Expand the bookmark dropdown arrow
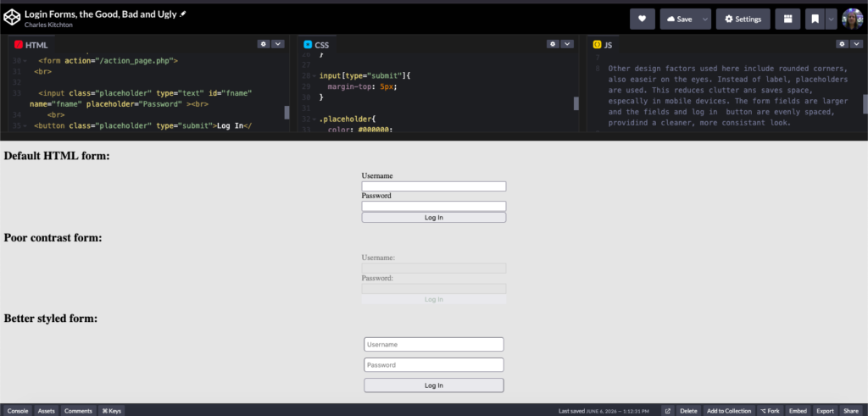Image resolution: width=868 pixels, height=416 pixels. tap(831, 19)
